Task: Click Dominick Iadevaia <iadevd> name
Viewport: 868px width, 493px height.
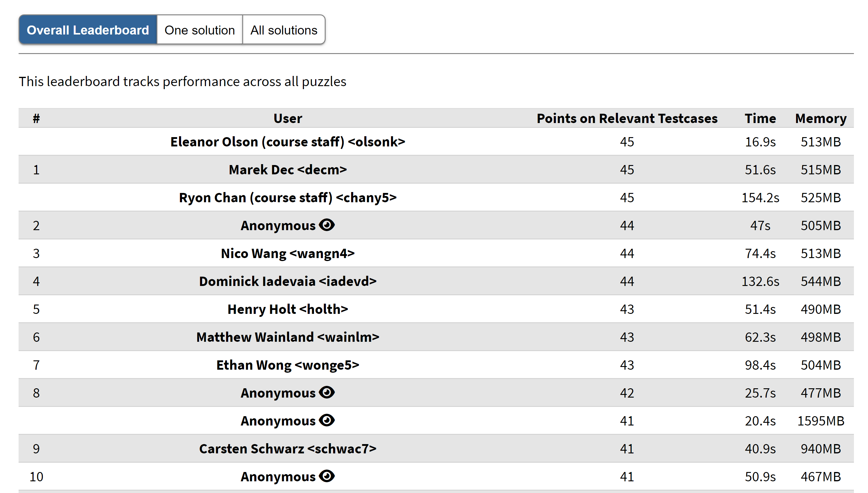Action: 288,281
